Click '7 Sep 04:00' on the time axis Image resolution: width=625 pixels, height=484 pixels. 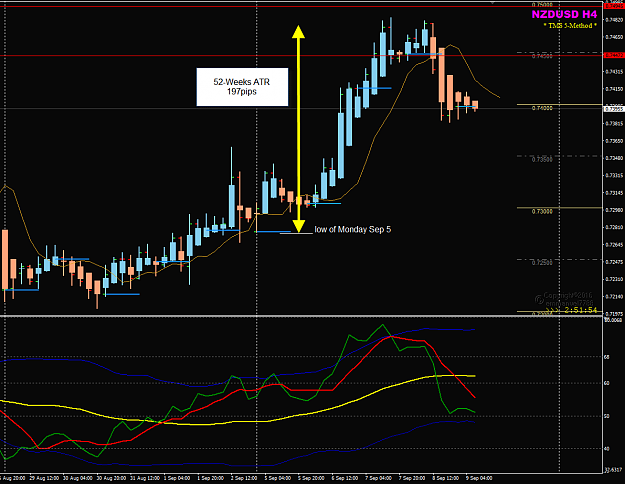[379, 478]
